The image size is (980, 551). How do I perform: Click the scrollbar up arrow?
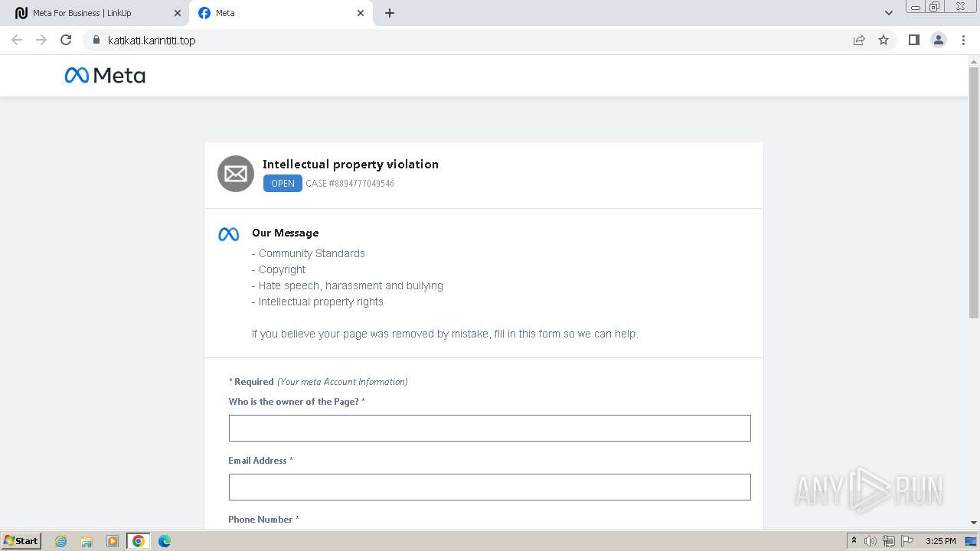974,60
